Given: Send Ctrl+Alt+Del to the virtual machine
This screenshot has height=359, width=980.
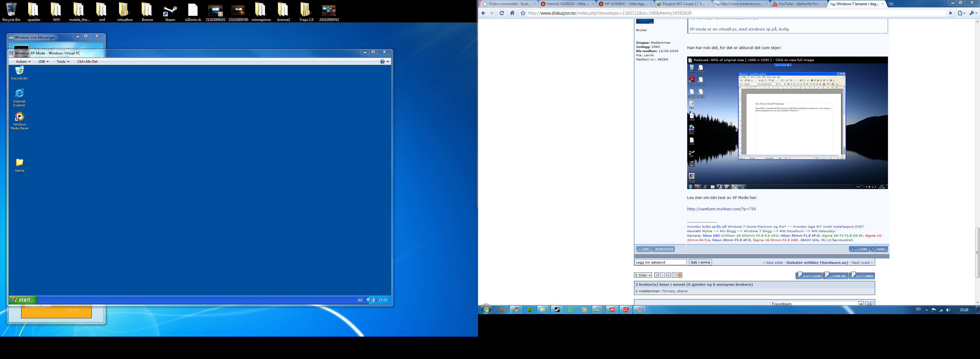Looking at the screenshot, I should click(x=87, y=61).
